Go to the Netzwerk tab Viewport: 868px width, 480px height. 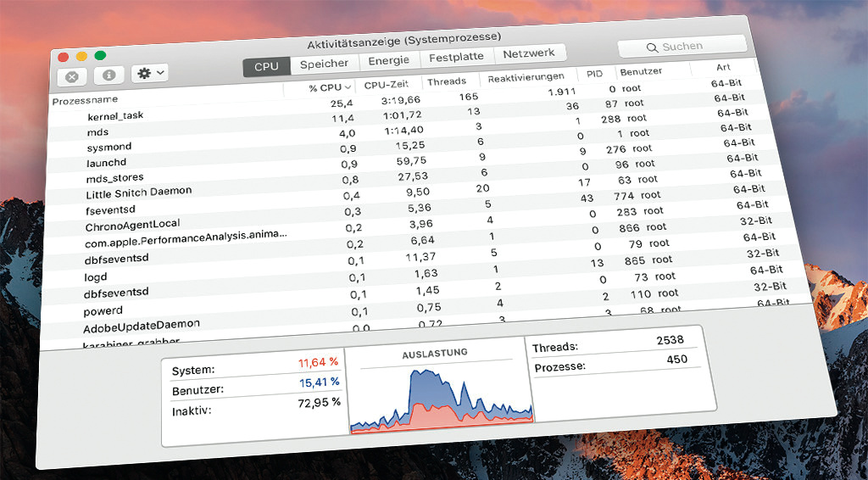(x=529, y=53)
